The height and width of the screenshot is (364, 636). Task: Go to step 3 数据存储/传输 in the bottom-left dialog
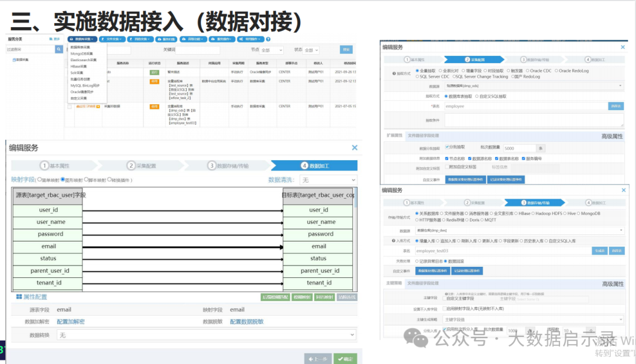(x=228, y=166)
